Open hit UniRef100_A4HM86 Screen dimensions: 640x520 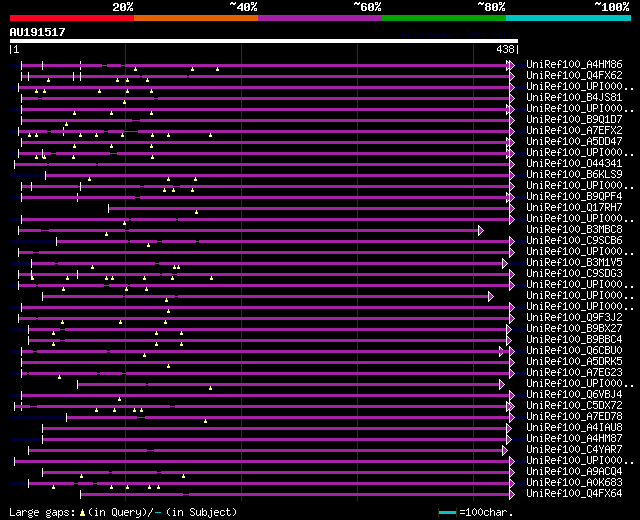[574, 64]
